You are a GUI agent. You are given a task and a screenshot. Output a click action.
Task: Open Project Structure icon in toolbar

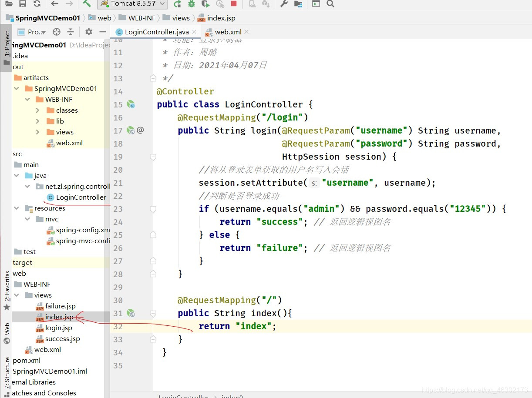(298, 4)
